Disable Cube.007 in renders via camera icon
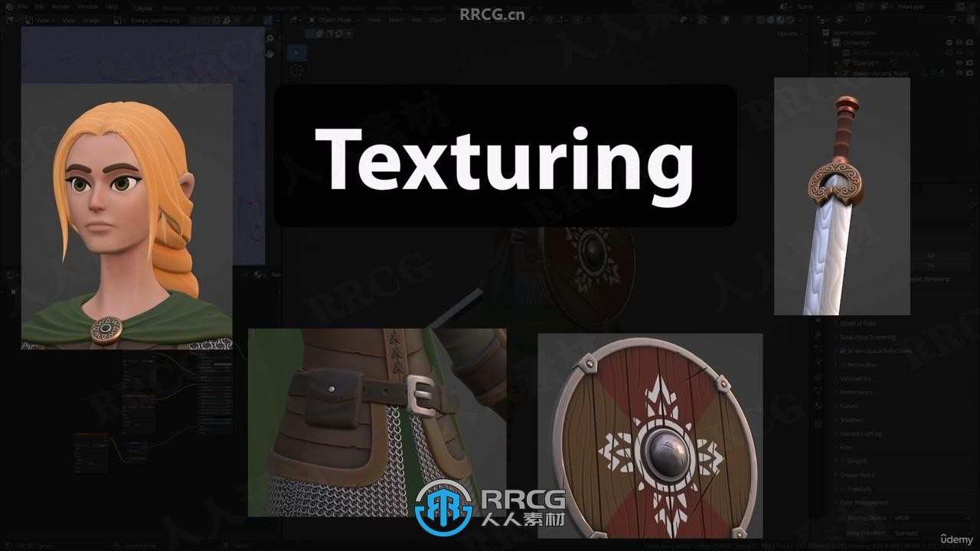The height and width of the screenshot is (551, 980). tap(969, 63)
